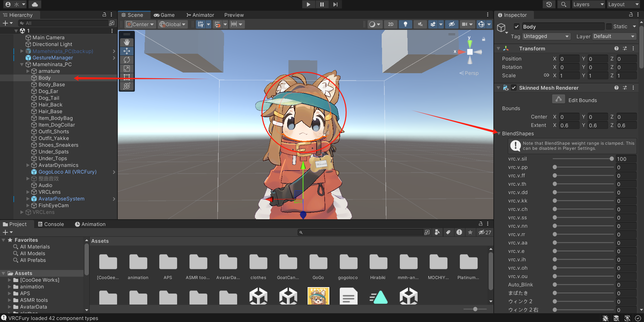Click the Step frame button
644x322 pixels.
[335, 4]
